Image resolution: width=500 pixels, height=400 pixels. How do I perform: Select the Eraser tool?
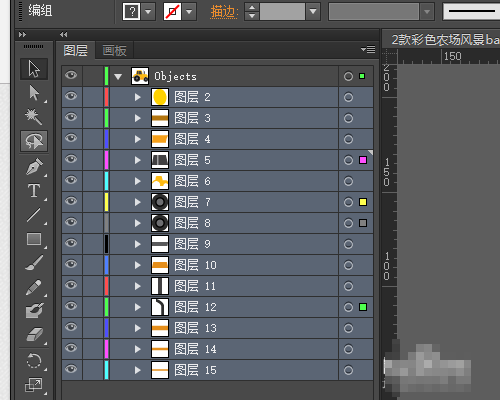point(34,335)
